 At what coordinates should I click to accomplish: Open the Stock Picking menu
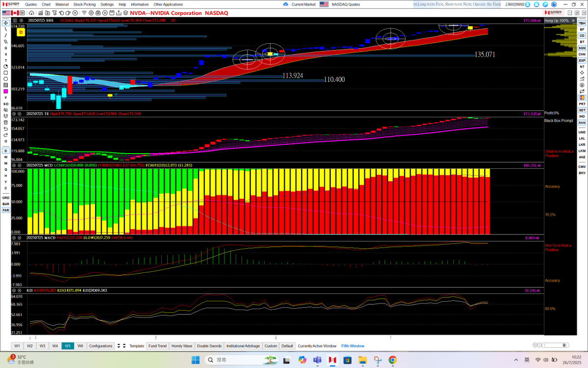click(x=85, y=4)
